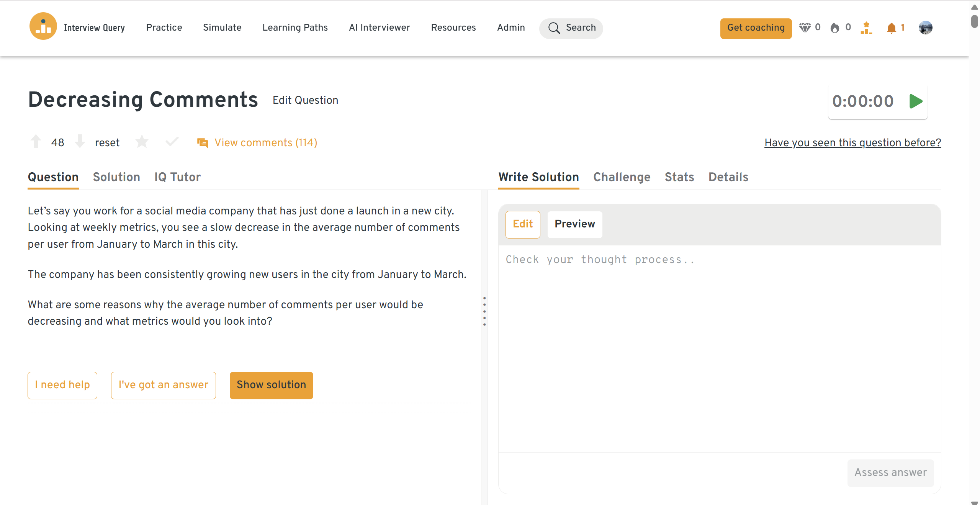
Task: Open the notifications bell
Action: pos(892,28)
